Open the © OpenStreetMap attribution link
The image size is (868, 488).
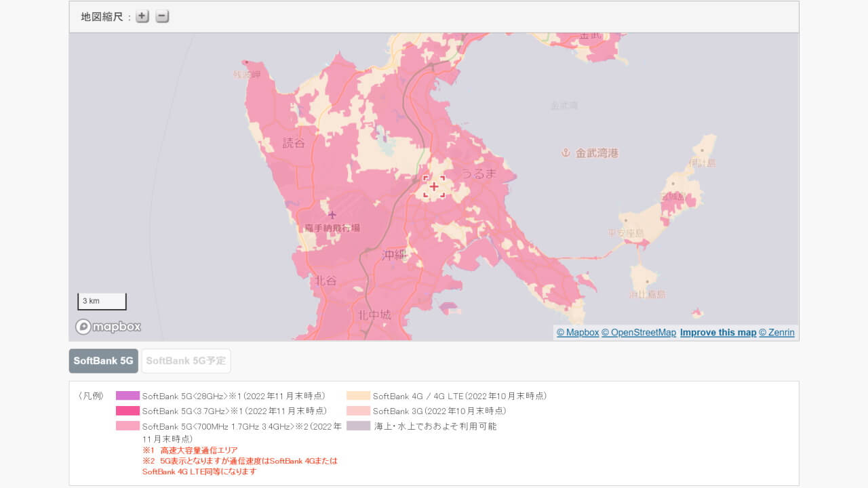click(639, 332)
